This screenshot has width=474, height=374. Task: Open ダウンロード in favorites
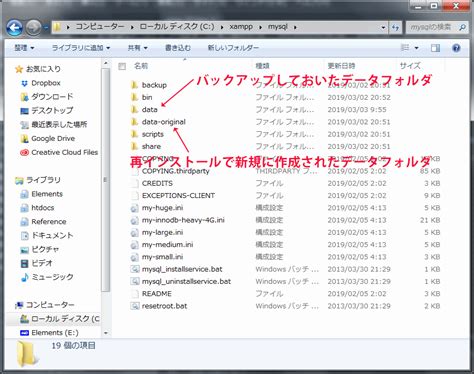(52, 97)
